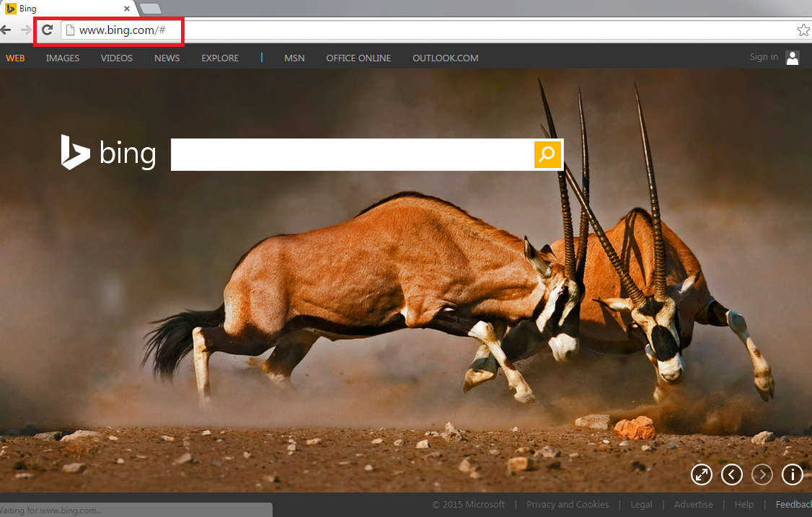Open the Explore menu item
The height and width of the screenshot is (517, 812).
pos(220,58)
